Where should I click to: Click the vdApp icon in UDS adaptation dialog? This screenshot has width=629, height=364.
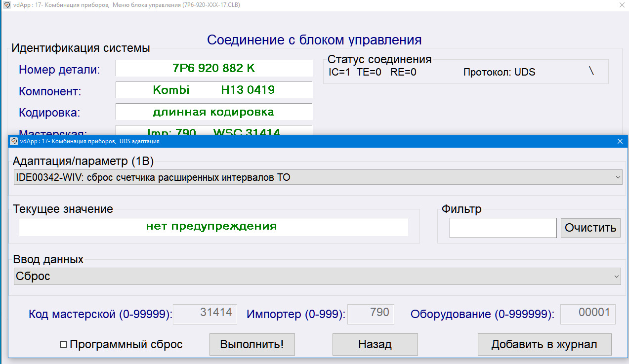click(14, 141)
